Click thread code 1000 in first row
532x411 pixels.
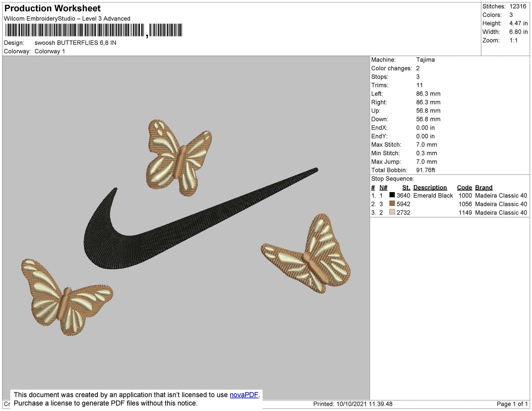[x=465, y=195]
